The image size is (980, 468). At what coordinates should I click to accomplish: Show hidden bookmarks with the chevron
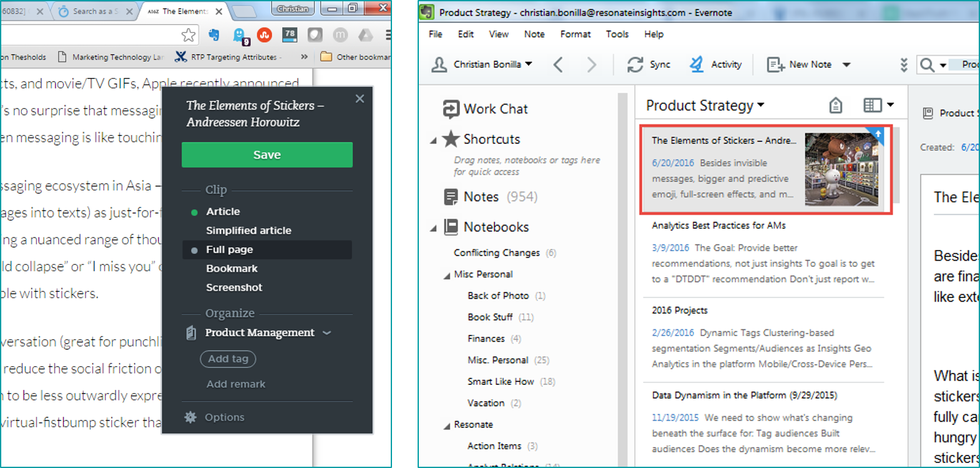304,57
